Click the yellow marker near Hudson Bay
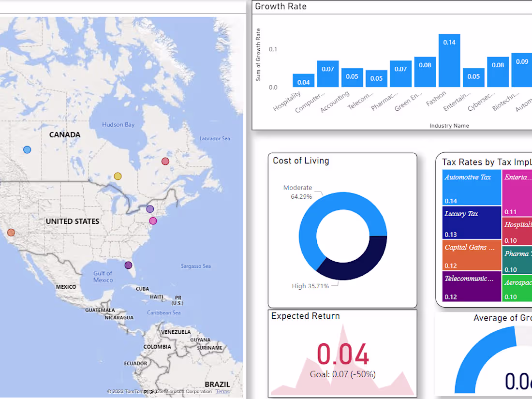This screenshot has width=532, height=399. (118, 177)
